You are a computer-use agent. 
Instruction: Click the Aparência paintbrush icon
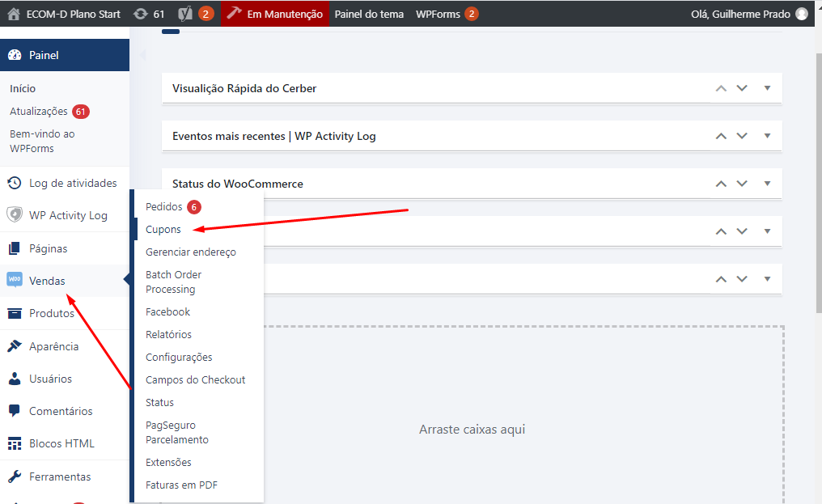pyautogui.click(x=15, y=346)
